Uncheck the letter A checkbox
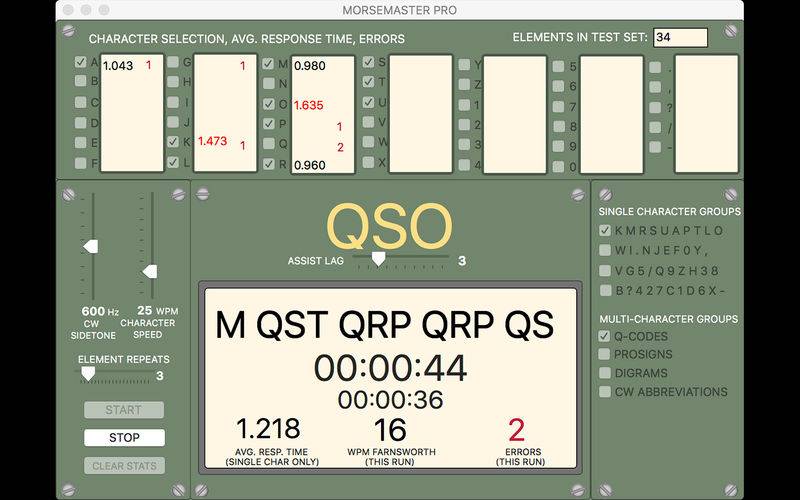800x500 pixels. 81,62
